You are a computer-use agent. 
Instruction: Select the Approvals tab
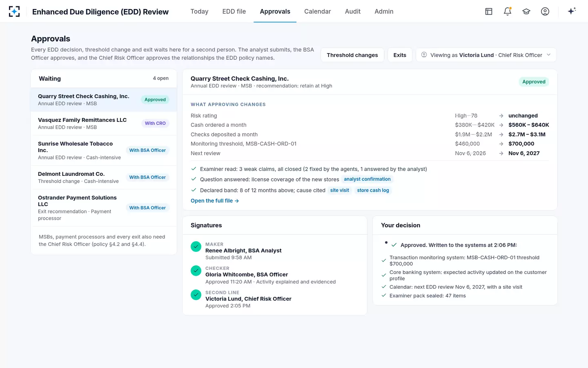(x=275, y=11)
